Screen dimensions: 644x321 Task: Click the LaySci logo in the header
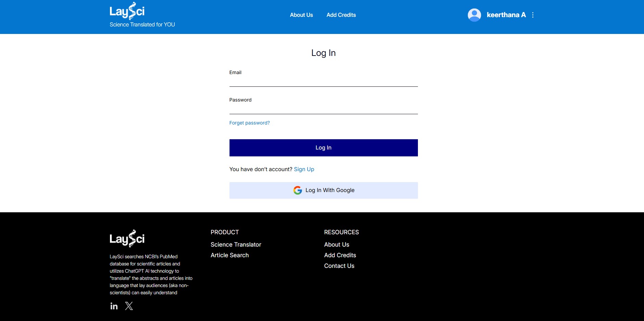127,11
